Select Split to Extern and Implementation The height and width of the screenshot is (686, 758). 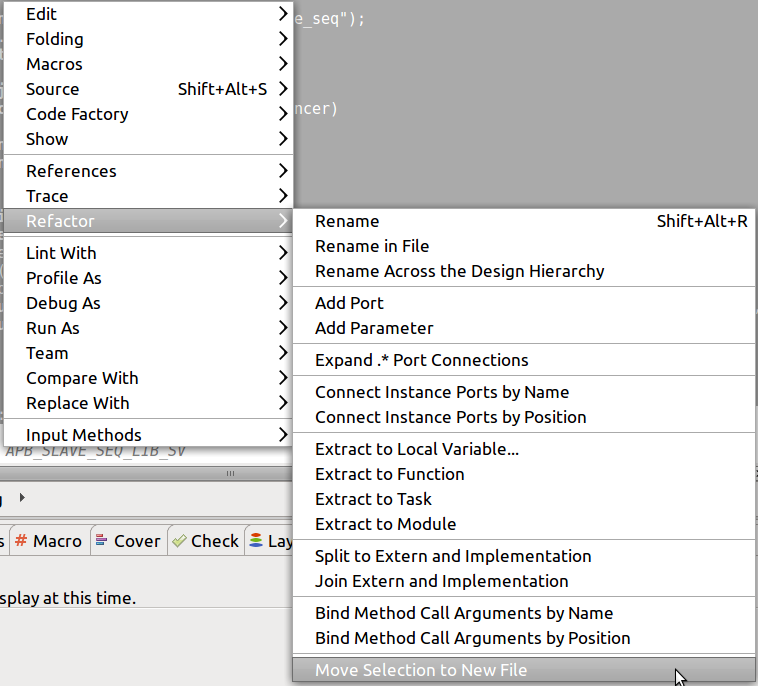(453, 556)
